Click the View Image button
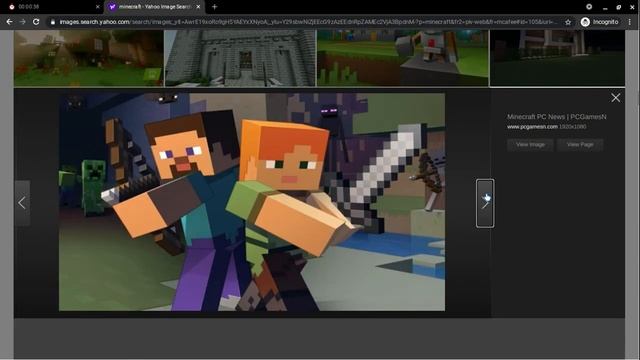Screen dimensions: 640x360 [x=530, y=144]
